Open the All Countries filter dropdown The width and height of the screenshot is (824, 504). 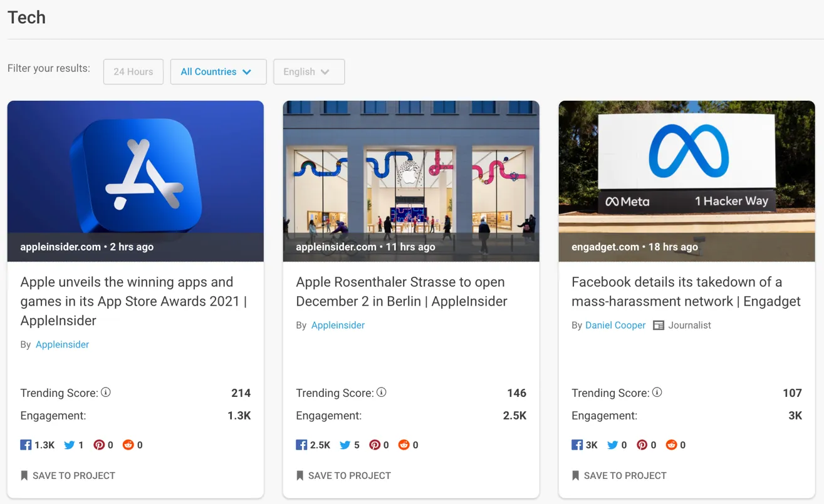pyautogui.click(x=218, y=72)
